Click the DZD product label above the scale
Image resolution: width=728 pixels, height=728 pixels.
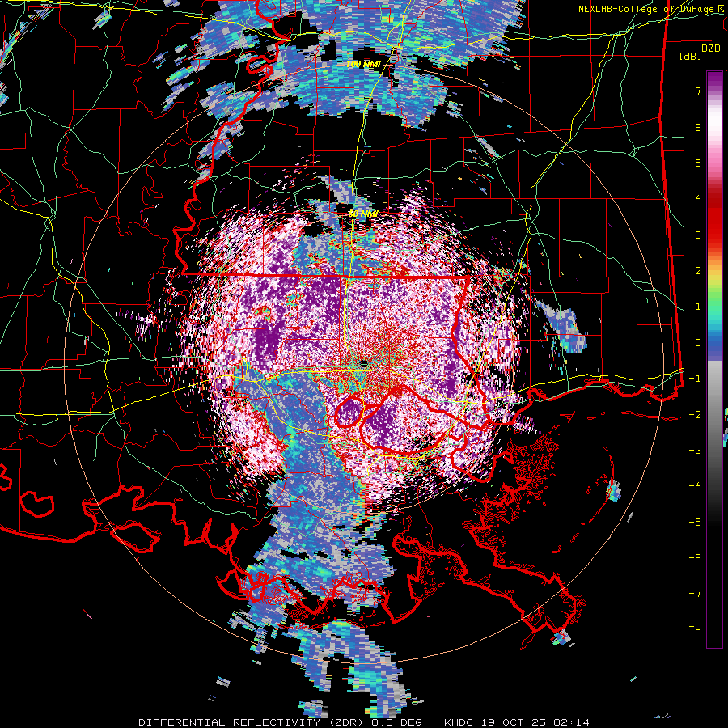(711, 49)
